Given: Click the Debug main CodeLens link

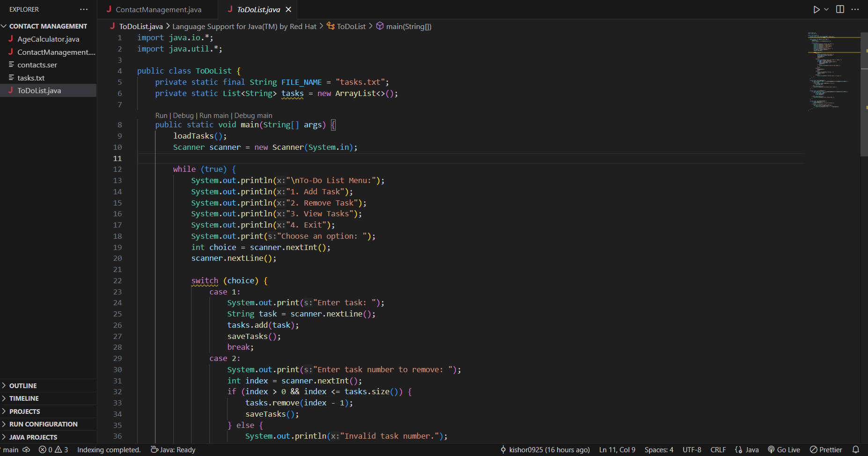Looking at the screenshot, I should point(253,116).
